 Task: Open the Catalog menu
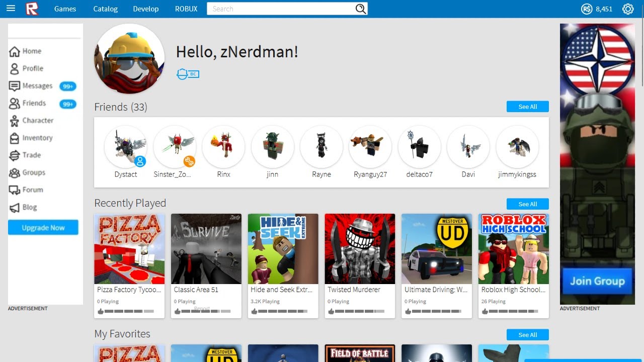(106, 9)
